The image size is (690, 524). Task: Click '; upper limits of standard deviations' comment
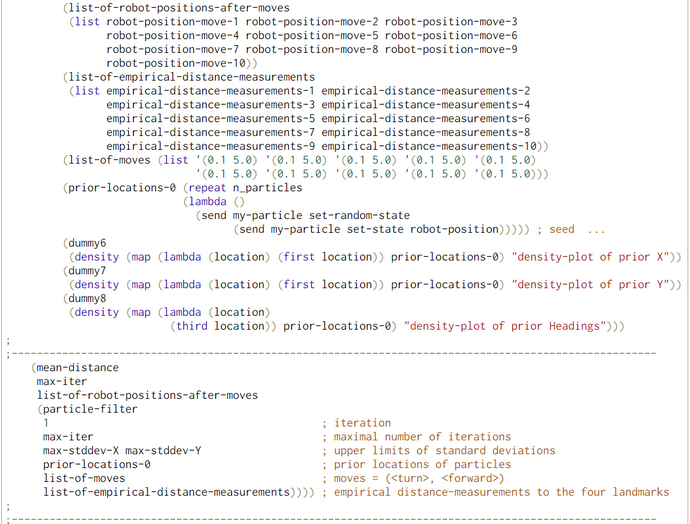[439, 451]
